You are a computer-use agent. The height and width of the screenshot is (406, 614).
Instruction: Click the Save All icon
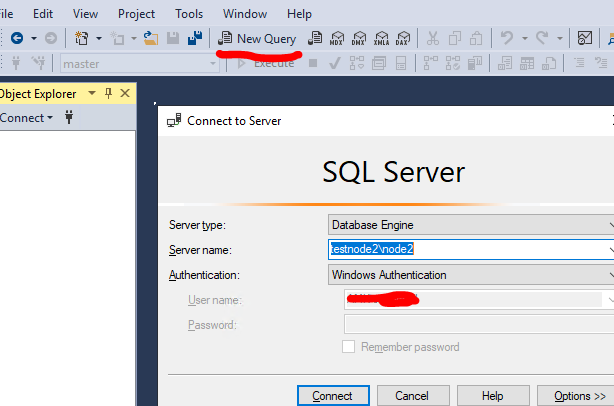195,38
